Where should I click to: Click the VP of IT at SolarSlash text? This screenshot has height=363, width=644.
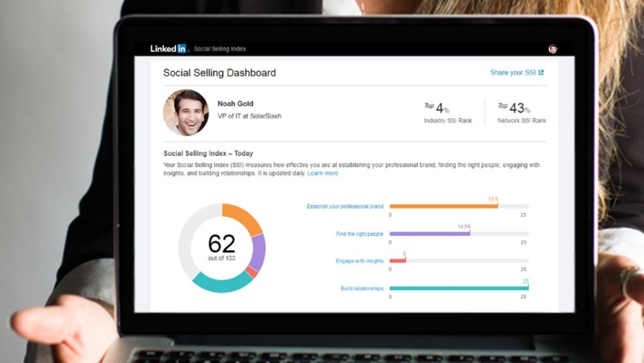pyautogui.click(x=249, y=116)
